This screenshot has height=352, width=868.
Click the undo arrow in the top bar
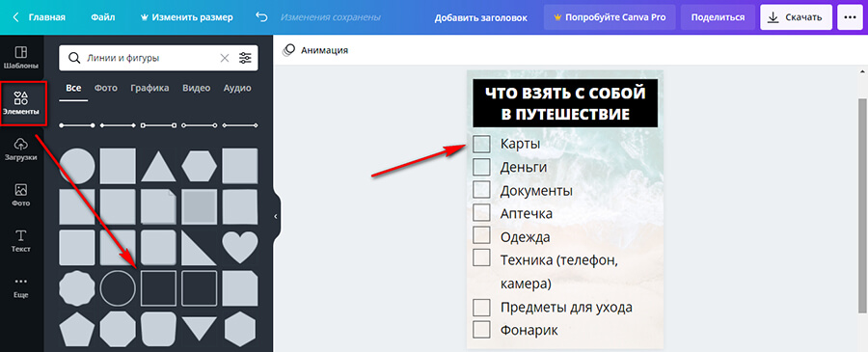tap(261, 17)
